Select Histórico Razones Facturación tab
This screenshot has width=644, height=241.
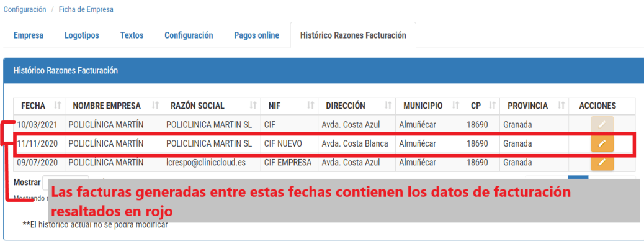(353, 35)
